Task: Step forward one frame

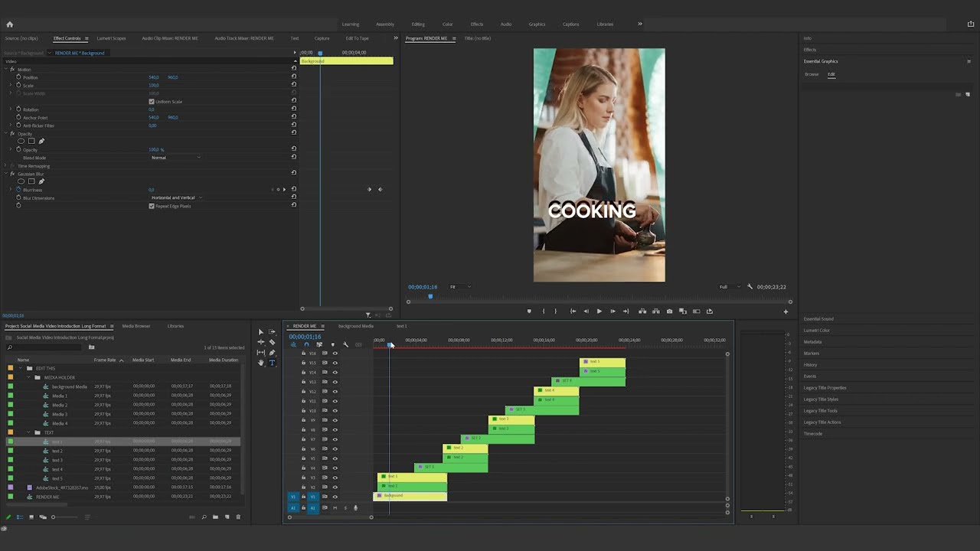Action: click(612, 311)
